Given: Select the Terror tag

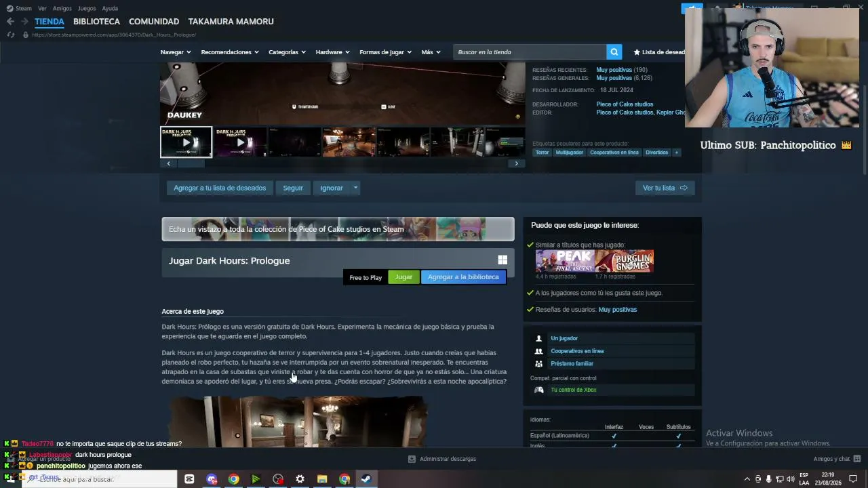Looking at the screenshot, I should [542, 152].
